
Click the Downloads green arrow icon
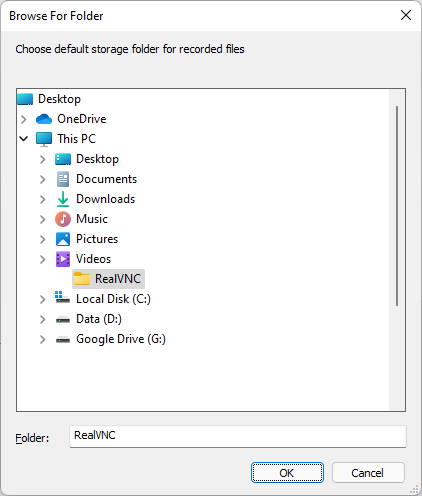point(63,199)
